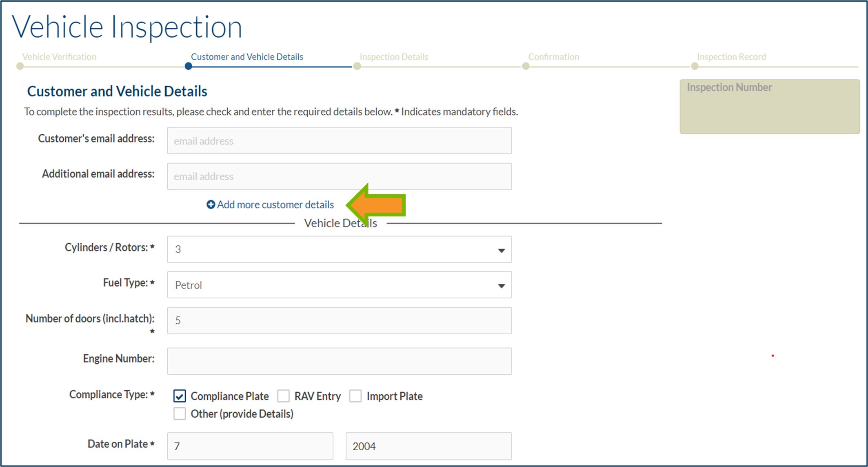This screenshot has width=868, height=467.
Task: Switch to the Vehicle Verification step
Action: coord(59,57)
